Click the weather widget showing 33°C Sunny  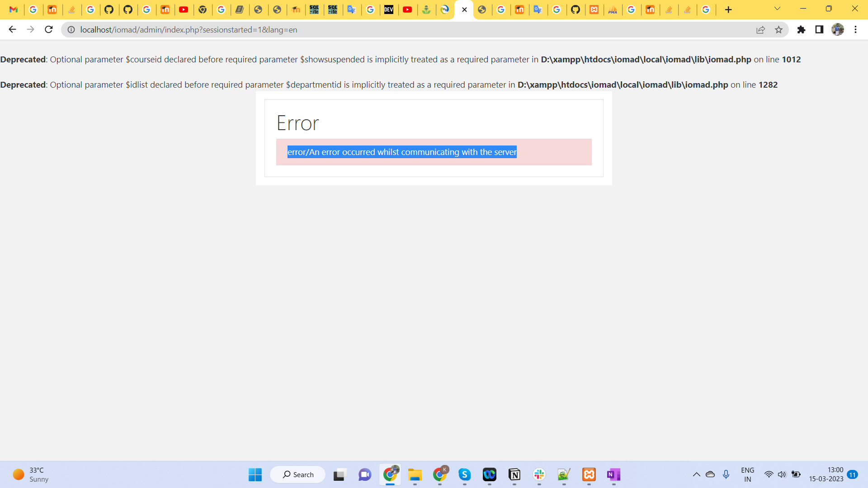[29, 474]
